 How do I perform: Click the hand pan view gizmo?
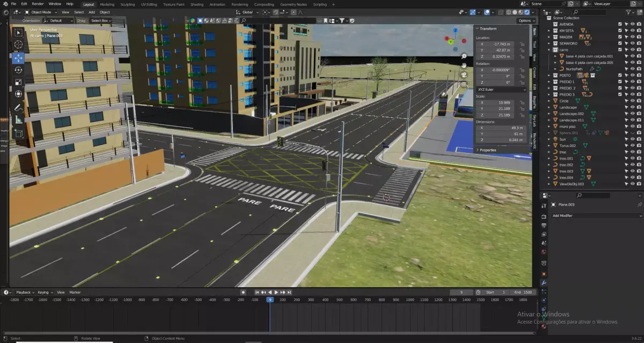pos(464,65)
